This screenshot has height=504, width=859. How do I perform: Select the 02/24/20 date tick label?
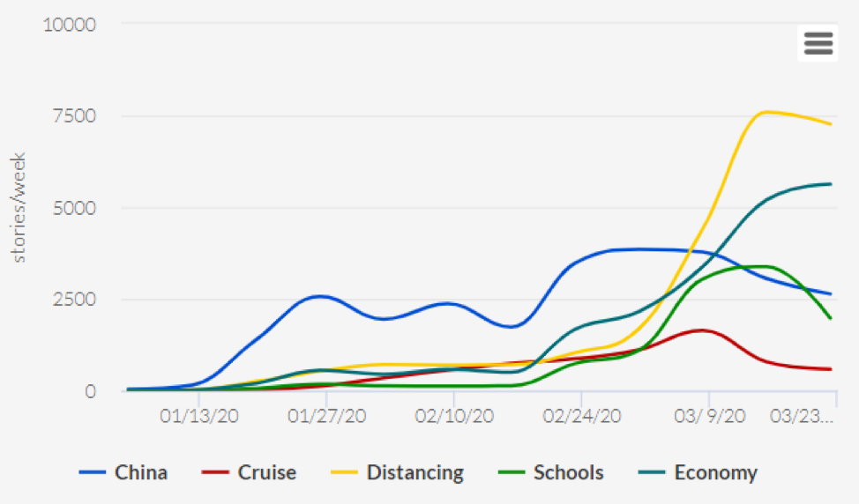click(580, 416)
